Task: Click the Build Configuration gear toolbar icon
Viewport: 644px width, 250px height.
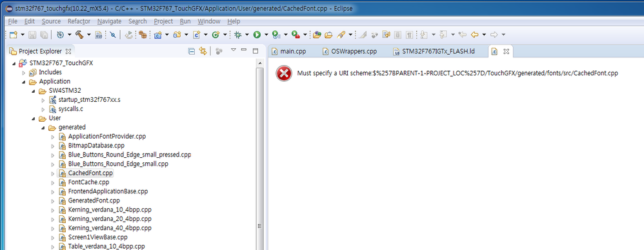Action: [60, 35]
